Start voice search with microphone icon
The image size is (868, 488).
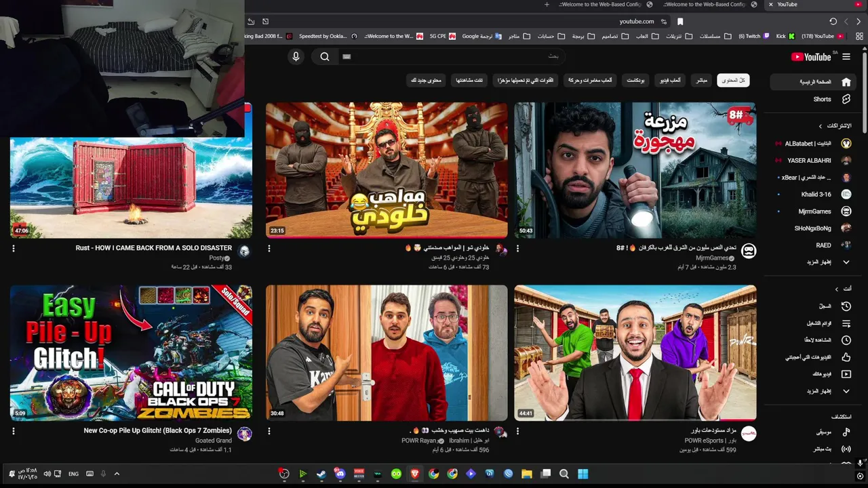click(x=296, y=57)
